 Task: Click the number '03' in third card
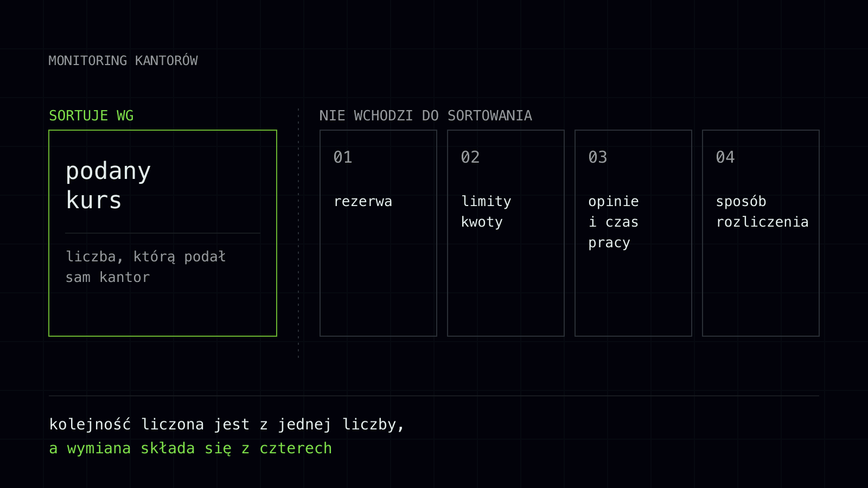coord(598,157)
